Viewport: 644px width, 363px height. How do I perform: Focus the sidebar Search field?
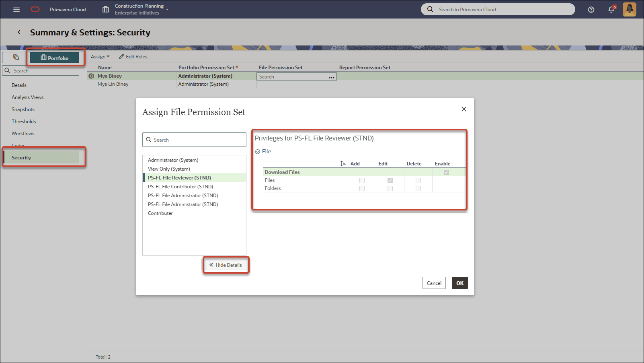(x=41, y=70)
